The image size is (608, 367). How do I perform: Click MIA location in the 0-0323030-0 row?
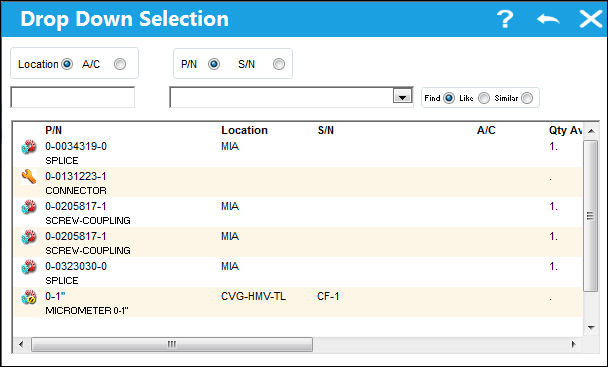pyautogui.click(x=230, y=266)
